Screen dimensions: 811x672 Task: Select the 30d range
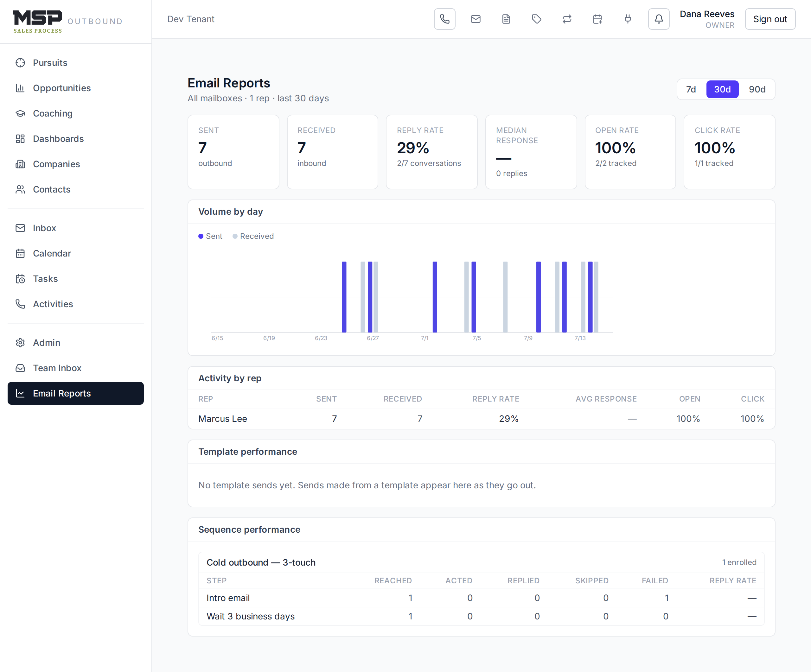(x=722, y=89)
